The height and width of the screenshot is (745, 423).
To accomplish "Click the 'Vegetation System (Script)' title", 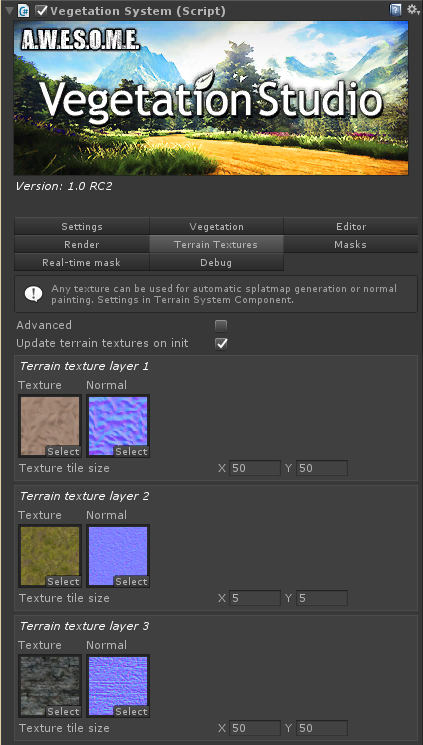I will tap(138, 10).
